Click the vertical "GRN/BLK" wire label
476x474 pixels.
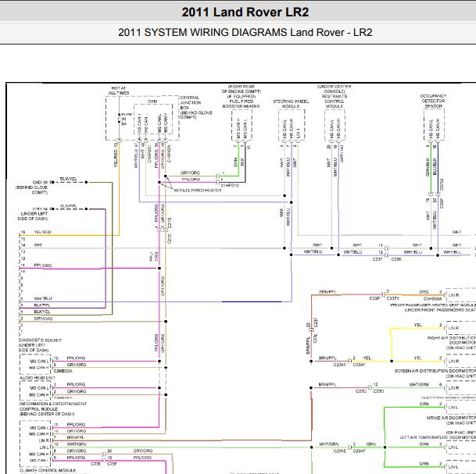(428, 167)
